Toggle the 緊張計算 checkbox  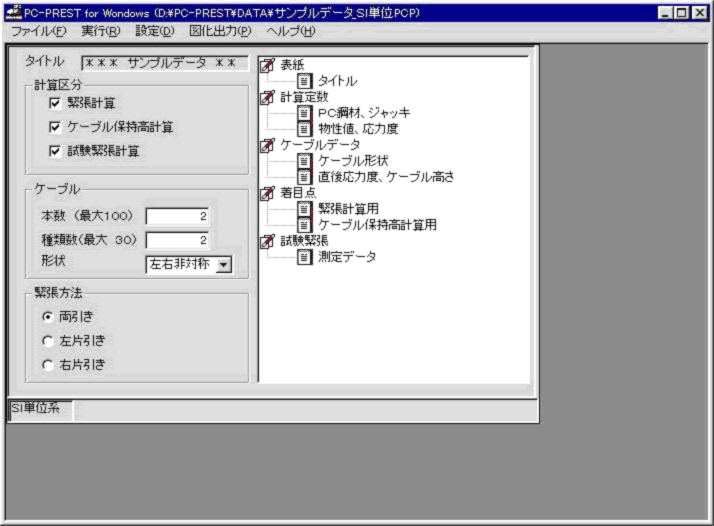[x=55, y=103]
